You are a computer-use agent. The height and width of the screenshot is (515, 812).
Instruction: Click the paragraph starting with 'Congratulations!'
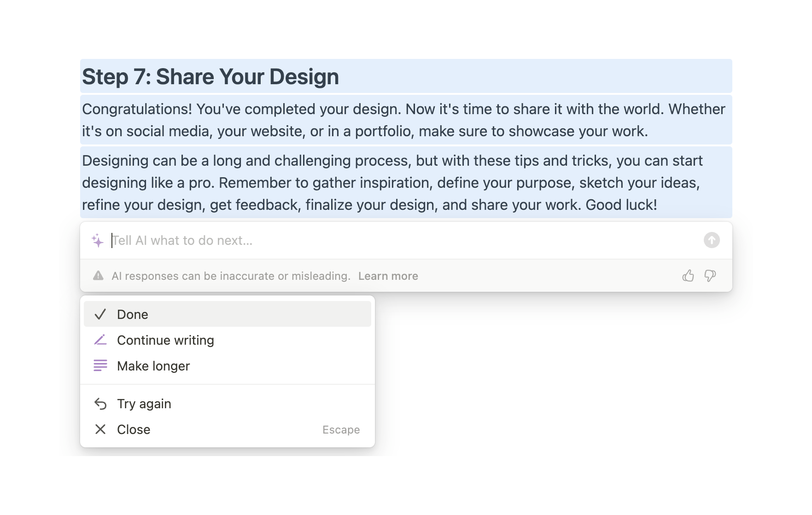click(403, 120)
